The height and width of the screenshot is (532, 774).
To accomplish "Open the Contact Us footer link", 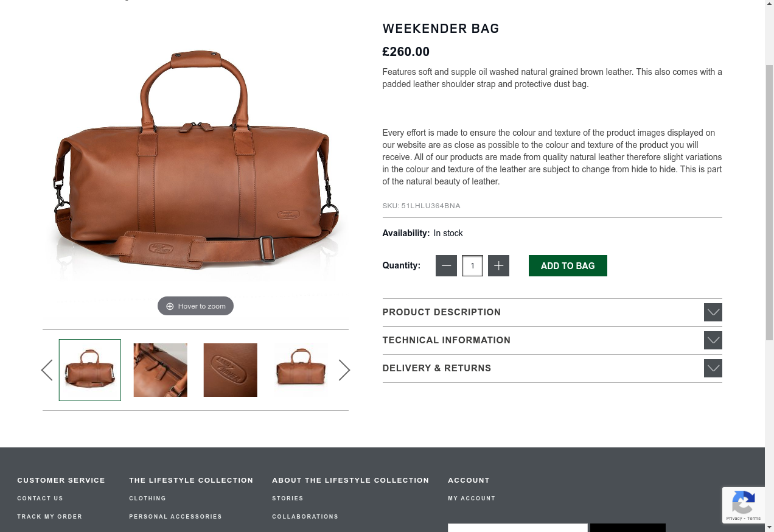I will 40,499.
